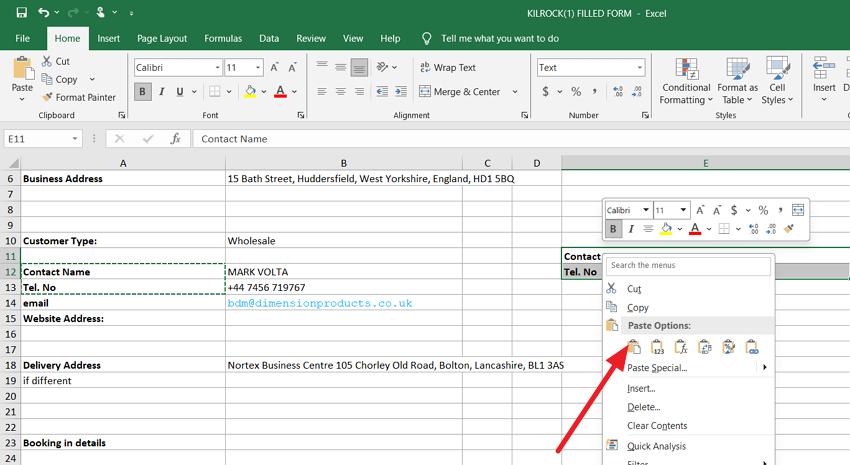Toggle Wrap Text in Alignment group
Viewport: 850px width, 465px height.
(446, 68)
